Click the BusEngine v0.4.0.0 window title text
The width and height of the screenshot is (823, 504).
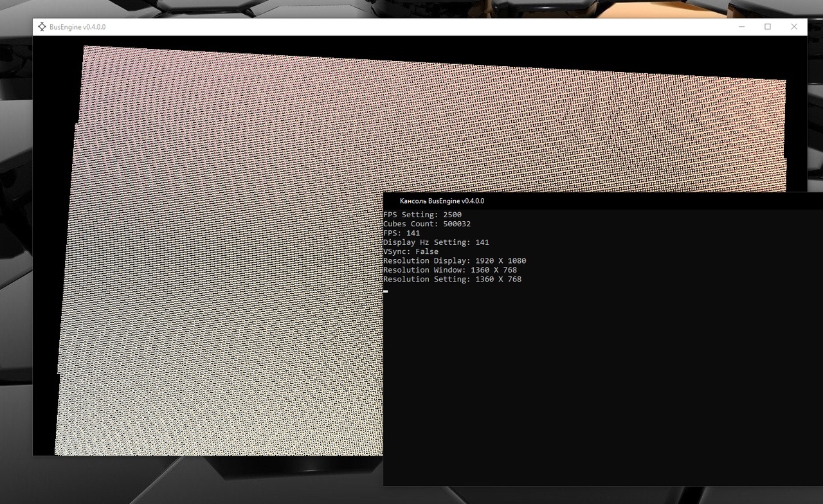click(77, 27)
